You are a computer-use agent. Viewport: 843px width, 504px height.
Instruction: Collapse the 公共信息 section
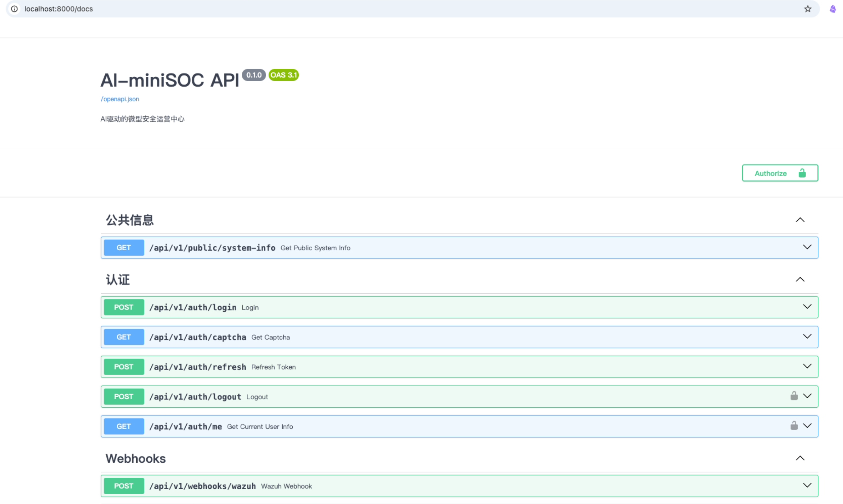click(800, 220)
